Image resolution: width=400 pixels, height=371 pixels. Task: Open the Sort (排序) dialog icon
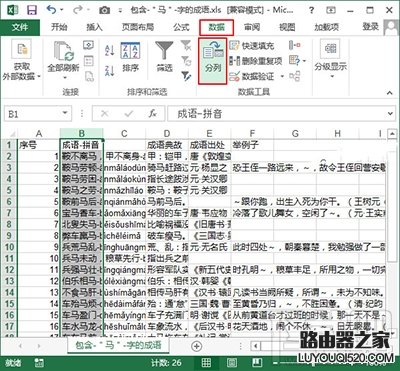click(x=130, y=57)
